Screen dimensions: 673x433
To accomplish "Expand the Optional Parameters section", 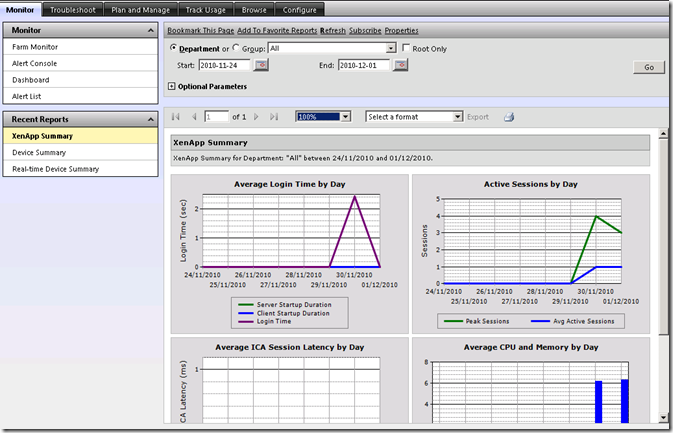I will coord(172,87).
